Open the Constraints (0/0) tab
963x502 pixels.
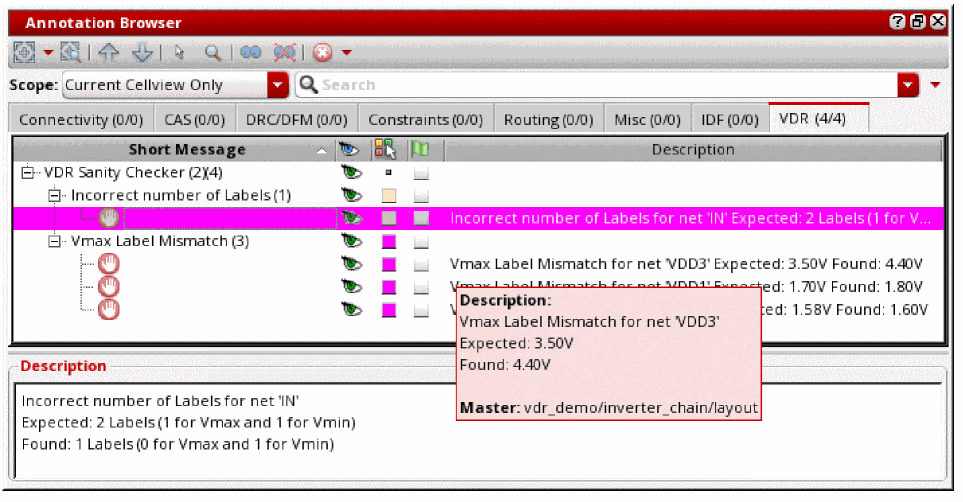426,119
